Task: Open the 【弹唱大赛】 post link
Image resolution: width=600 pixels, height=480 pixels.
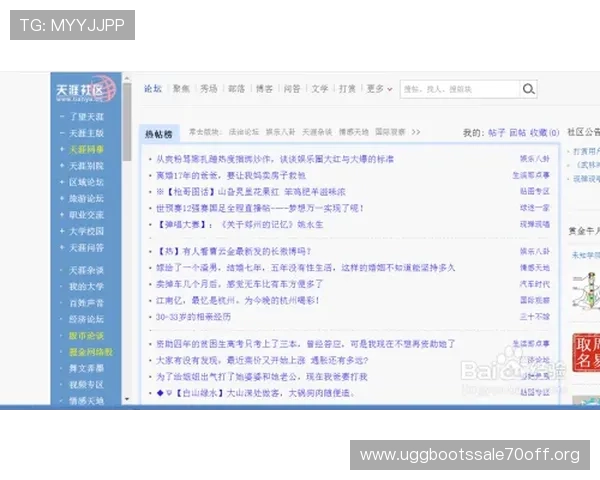Action: pos(239,224)
